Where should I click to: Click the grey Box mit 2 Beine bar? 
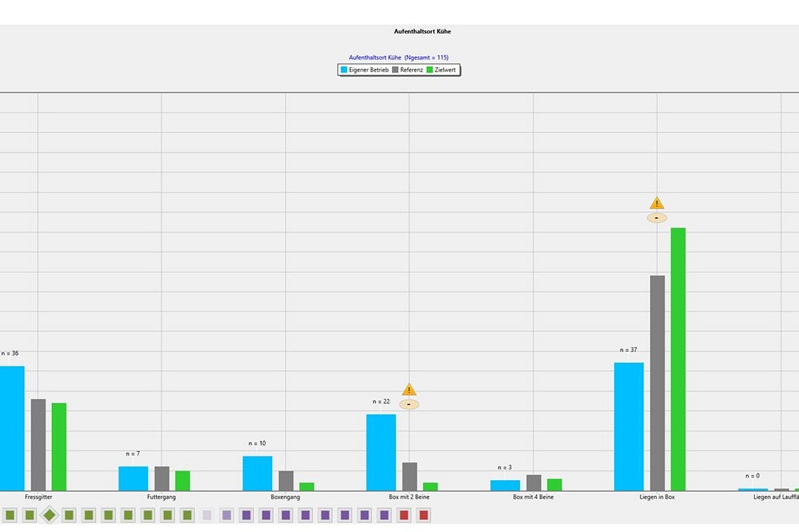point(410,477)
